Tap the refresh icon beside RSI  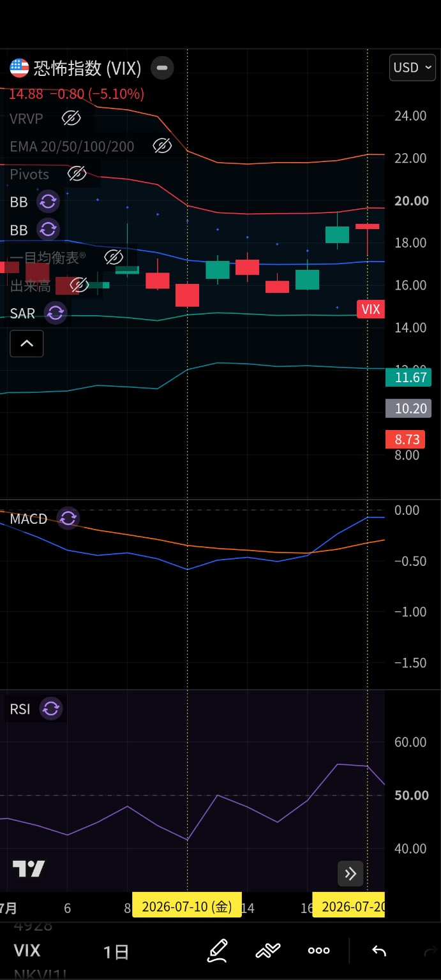(x=51, y=709)
